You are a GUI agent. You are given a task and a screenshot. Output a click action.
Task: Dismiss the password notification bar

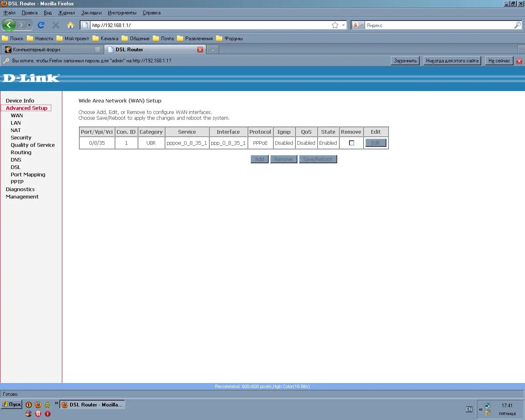[519, 61]
